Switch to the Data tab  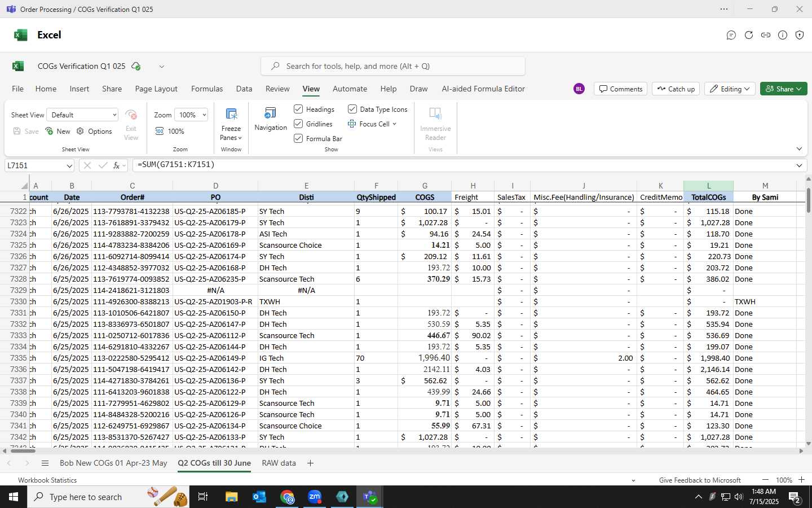click(x=244, y=89)
